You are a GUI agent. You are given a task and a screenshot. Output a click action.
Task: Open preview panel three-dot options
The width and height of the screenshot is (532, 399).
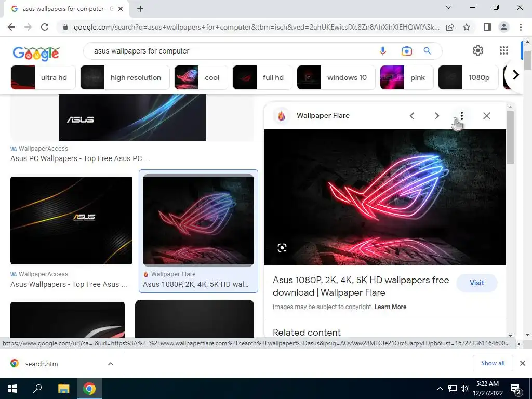(x=461, y=116)
